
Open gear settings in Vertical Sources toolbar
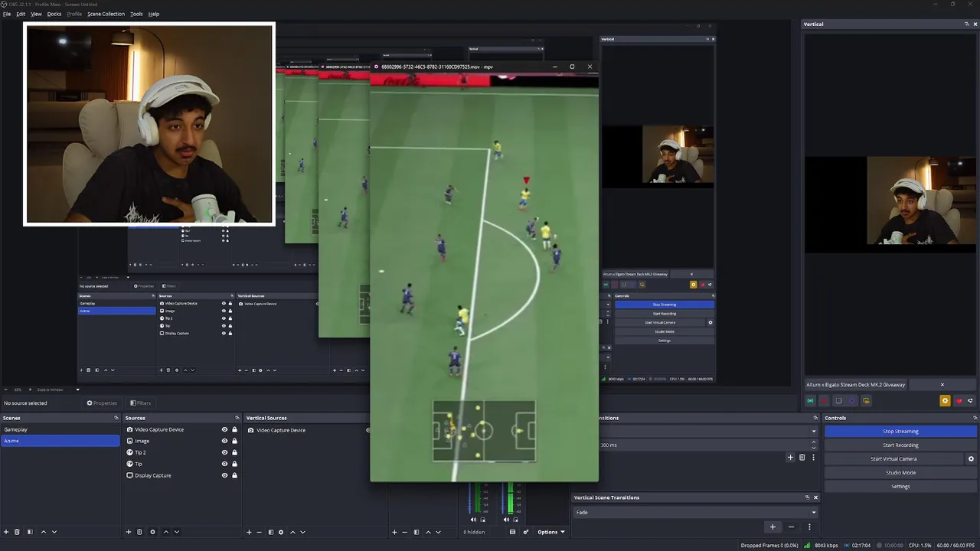pos(280,532)
